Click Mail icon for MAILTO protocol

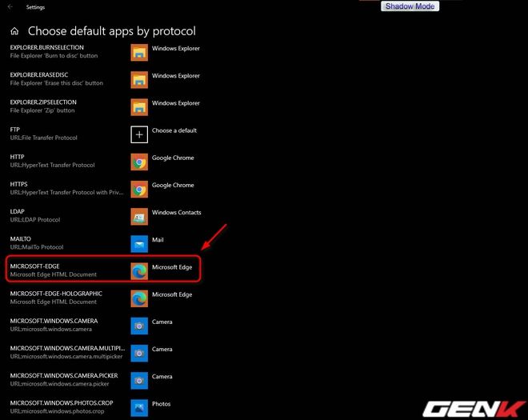139,244
